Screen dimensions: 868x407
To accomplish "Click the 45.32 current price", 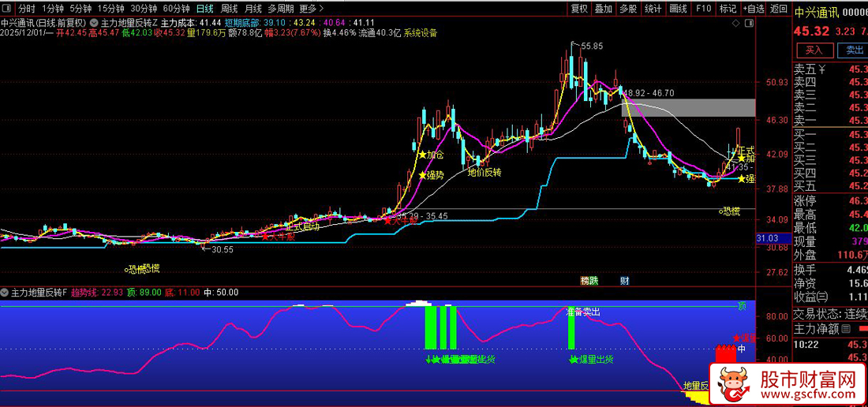I will coord(810,31).
